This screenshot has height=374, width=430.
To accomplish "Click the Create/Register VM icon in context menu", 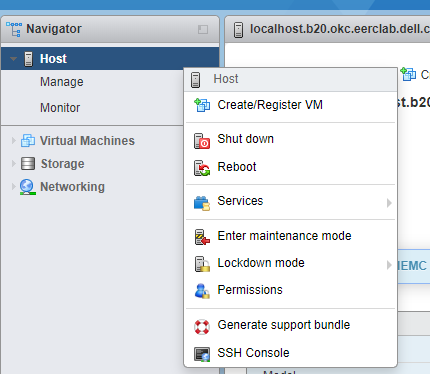I will point(202,105).
